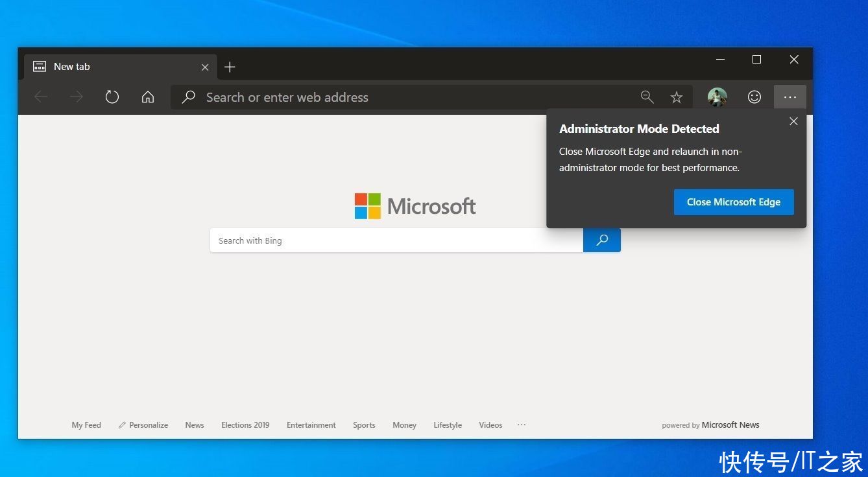The height and width of the screenshot is (477, 868).
Task: Open Elections 2019 category
Action: coord(245,425)
